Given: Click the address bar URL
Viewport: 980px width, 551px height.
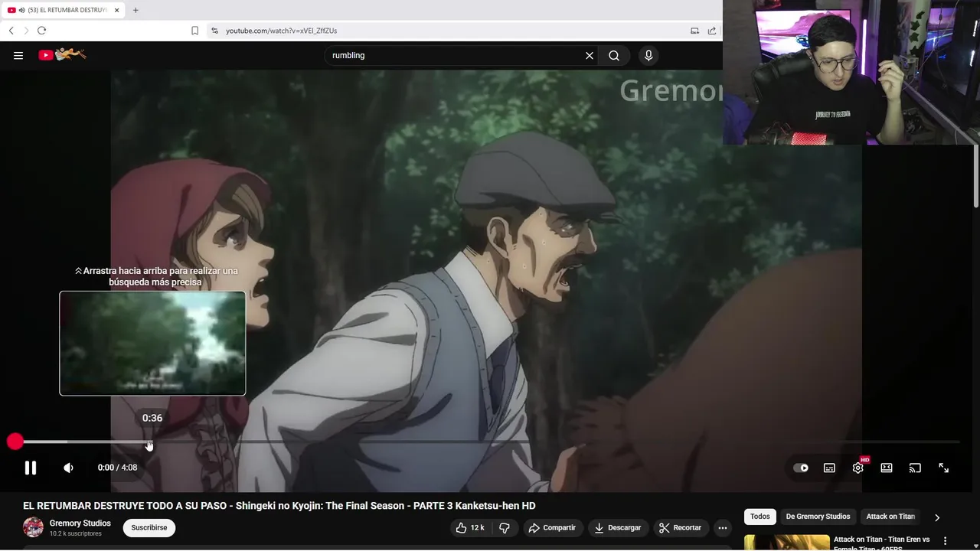Looking at the screenshot, I should [281, 31].
